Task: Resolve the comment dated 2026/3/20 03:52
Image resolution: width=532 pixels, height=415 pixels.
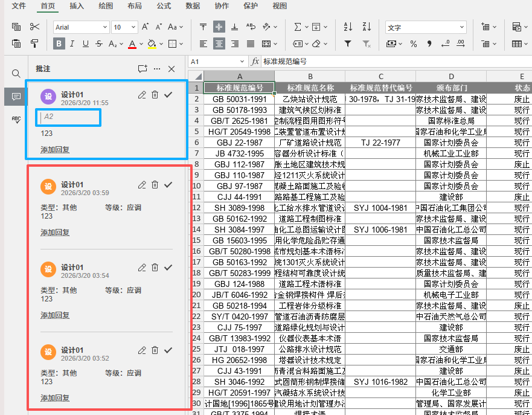Action: [168, 350]
